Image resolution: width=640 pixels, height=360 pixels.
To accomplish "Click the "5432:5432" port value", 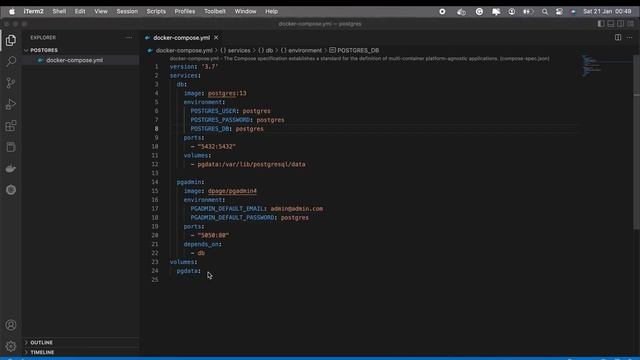I will pyautogui.click(x=217, y=147).
